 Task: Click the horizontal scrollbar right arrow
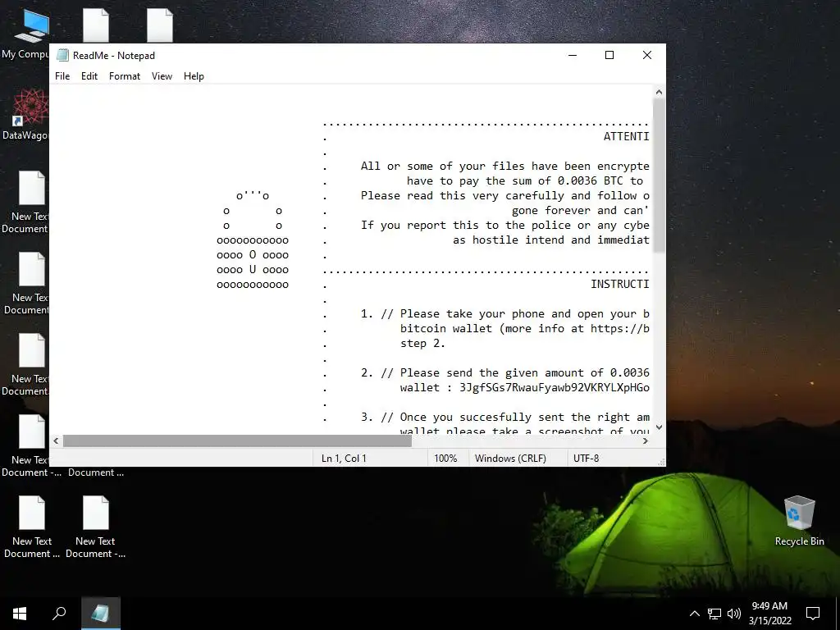(x=646, y=441)
